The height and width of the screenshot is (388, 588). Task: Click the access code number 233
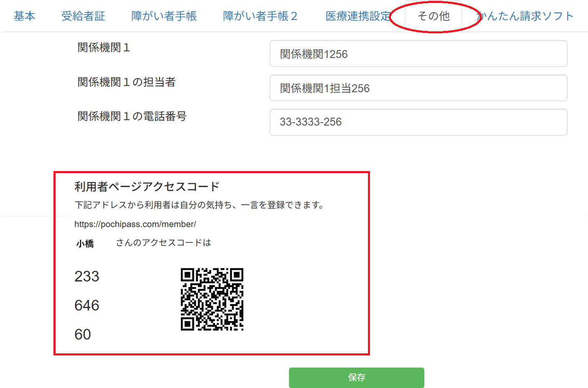tap(87, 277)
